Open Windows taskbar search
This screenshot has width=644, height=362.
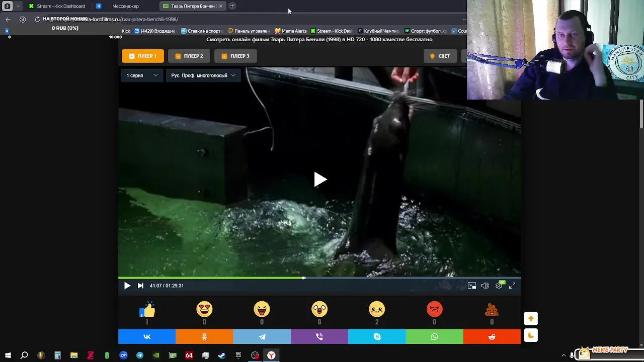coord(24,355)
